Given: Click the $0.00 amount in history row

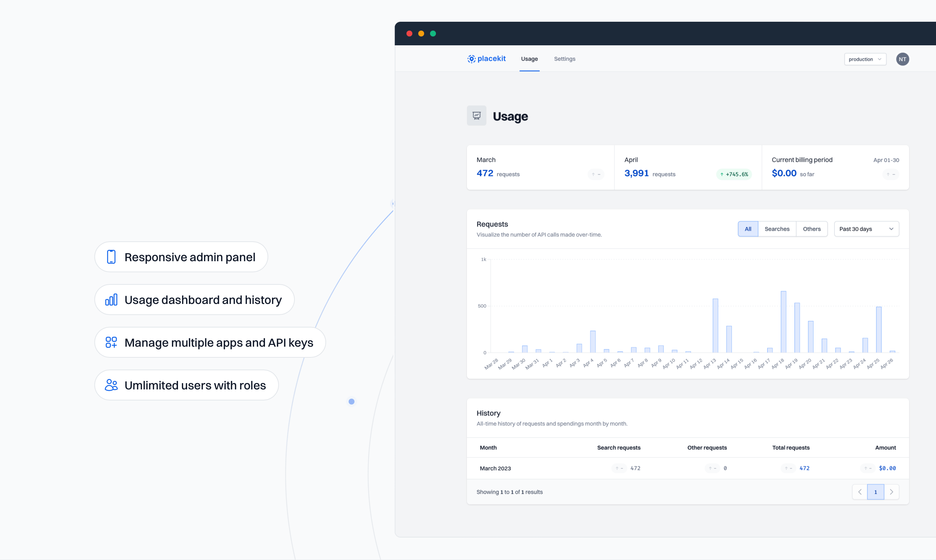Looking at the screenshot, I should (x=887, y=468).
